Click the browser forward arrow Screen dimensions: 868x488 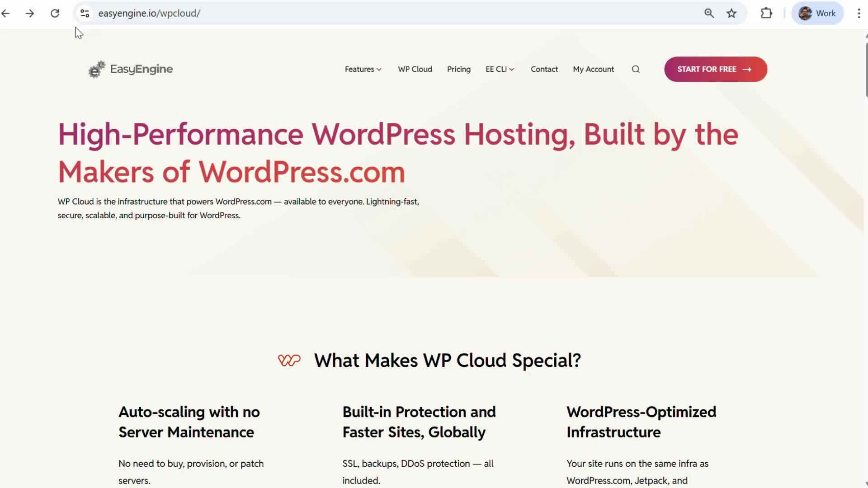click(30, 13)
